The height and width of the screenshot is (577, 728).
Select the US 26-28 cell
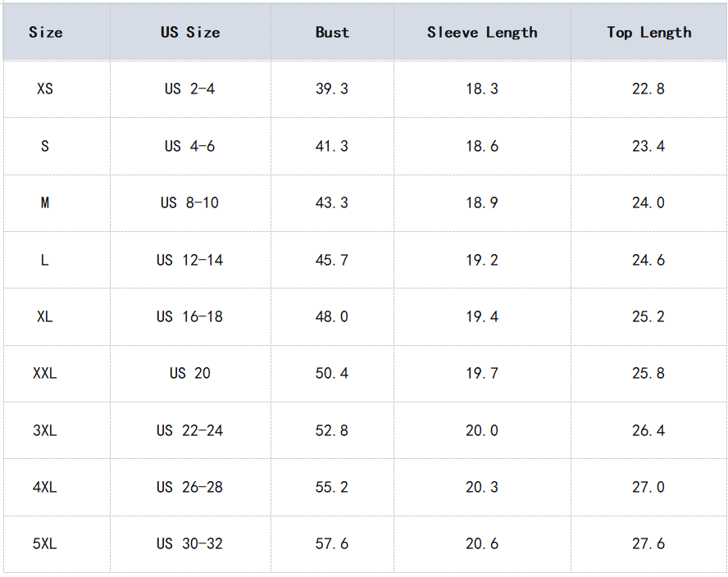[189, 487]
